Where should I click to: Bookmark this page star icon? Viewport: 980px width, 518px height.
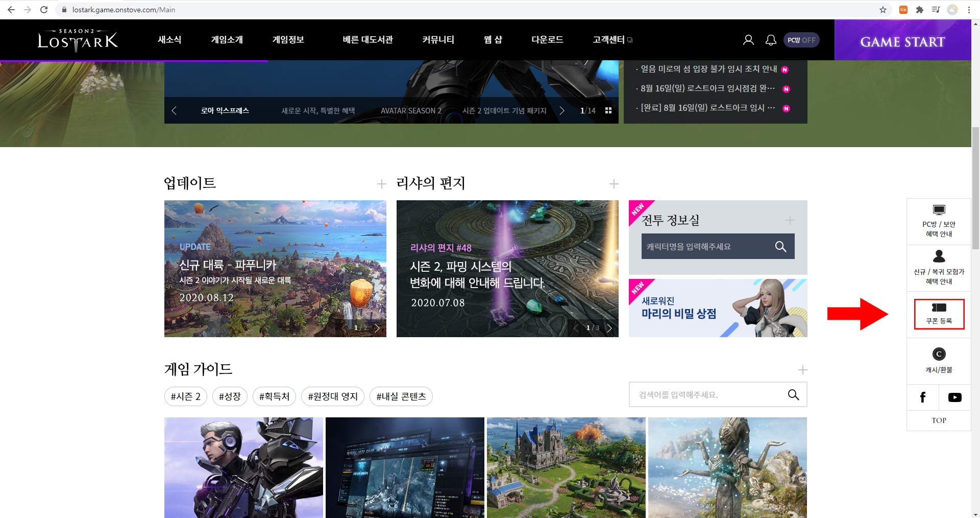[x=883, y=10]
